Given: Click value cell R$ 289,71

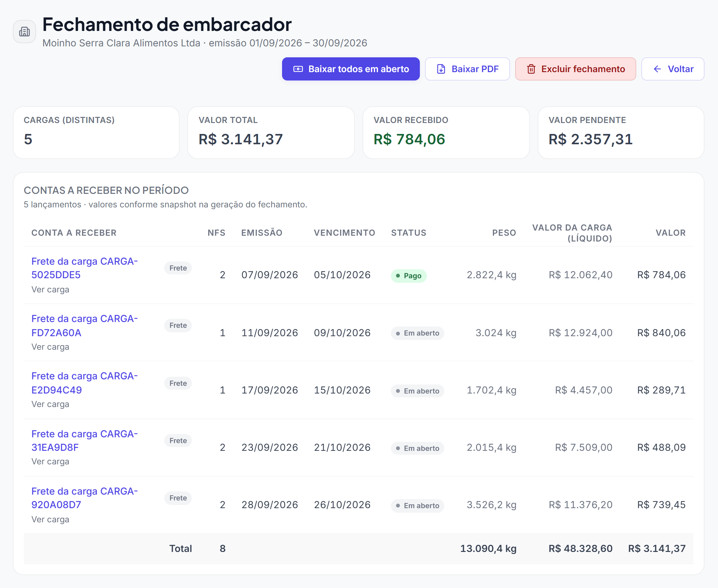Looking at the screenshot, I should (661, 390).
